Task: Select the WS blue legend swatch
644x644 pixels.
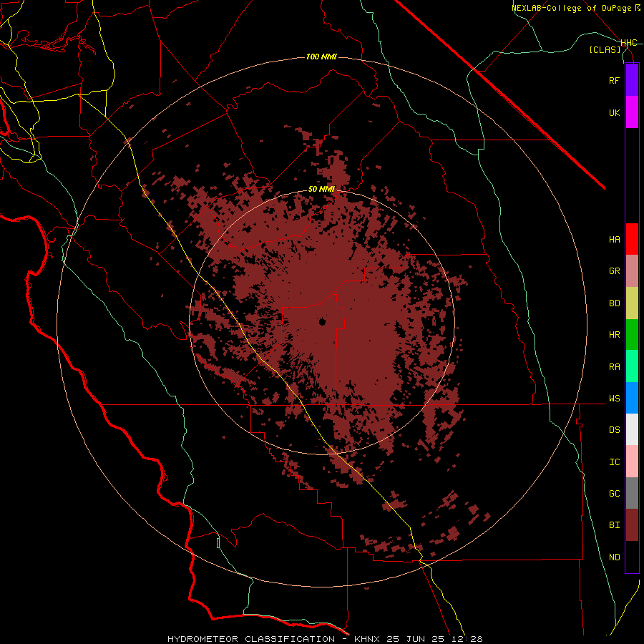Action: (632, 398)
